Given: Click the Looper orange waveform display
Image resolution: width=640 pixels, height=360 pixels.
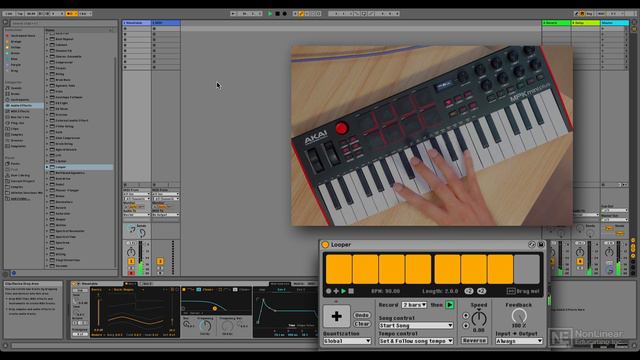Looking at the screenshot, I should (433, 269).
